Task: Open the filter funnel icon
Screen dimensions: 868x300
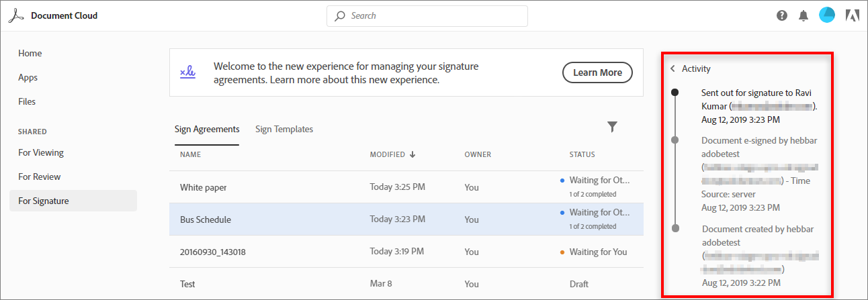Action: tap(612, 126)
